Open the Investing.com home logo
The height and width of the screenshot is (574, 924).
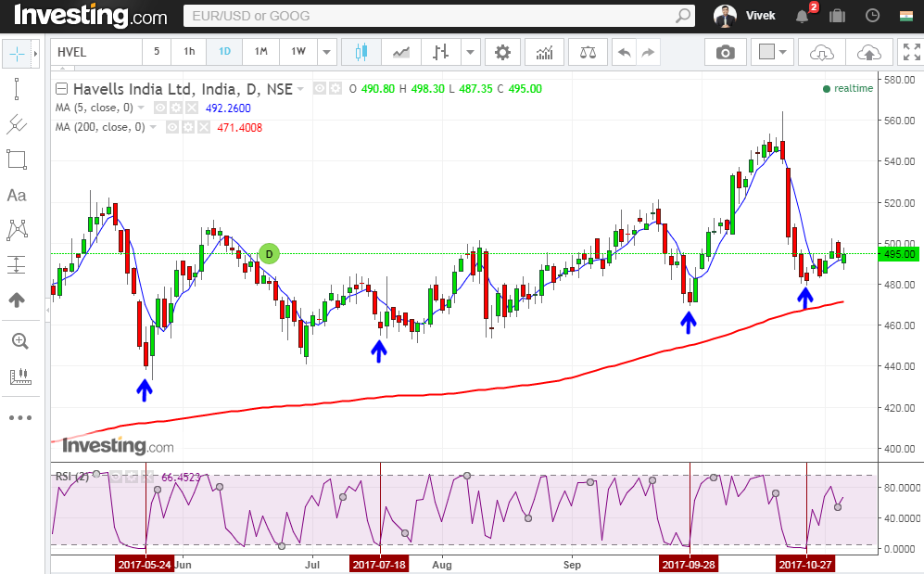tap(91, 16)
